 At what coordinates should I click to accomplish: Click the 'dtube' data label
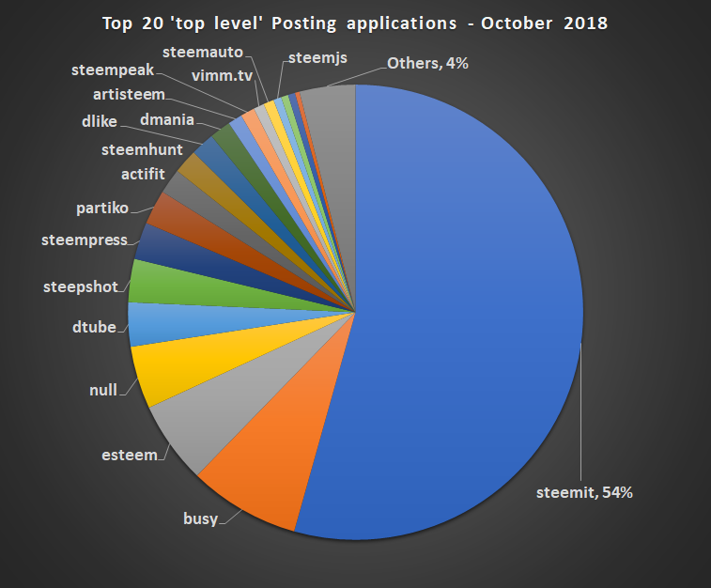click(94, 327)
